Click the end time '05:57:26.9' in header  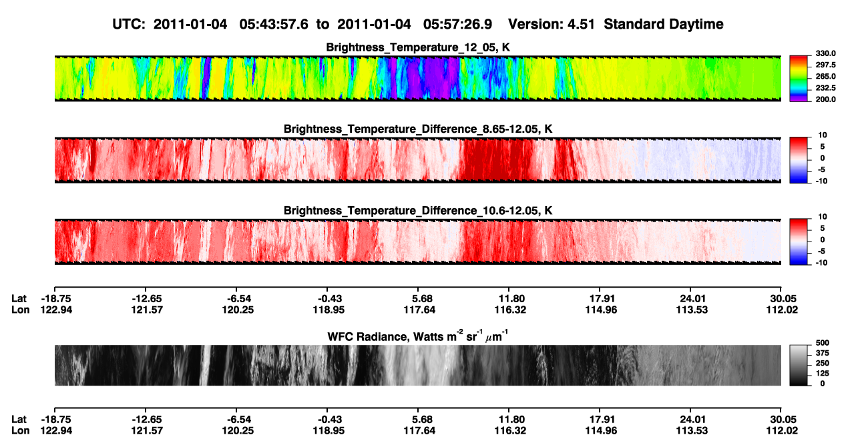point(458,24)
